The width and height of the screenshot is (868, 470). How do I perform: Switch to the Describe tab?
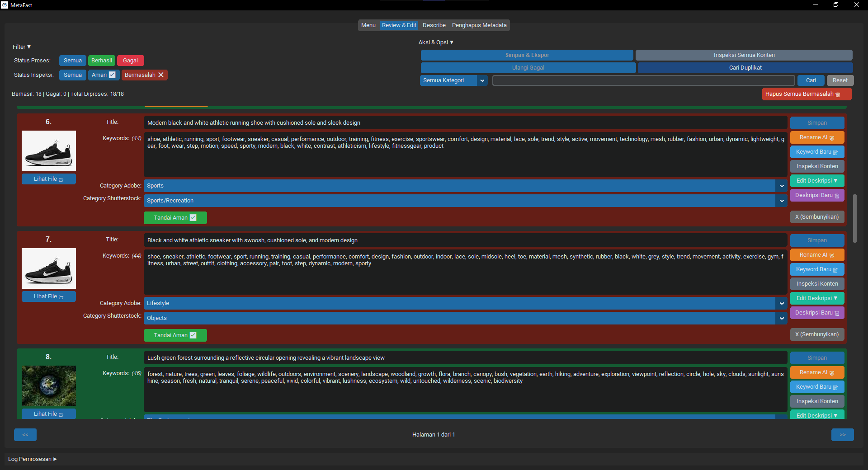[x=434, y=25]
